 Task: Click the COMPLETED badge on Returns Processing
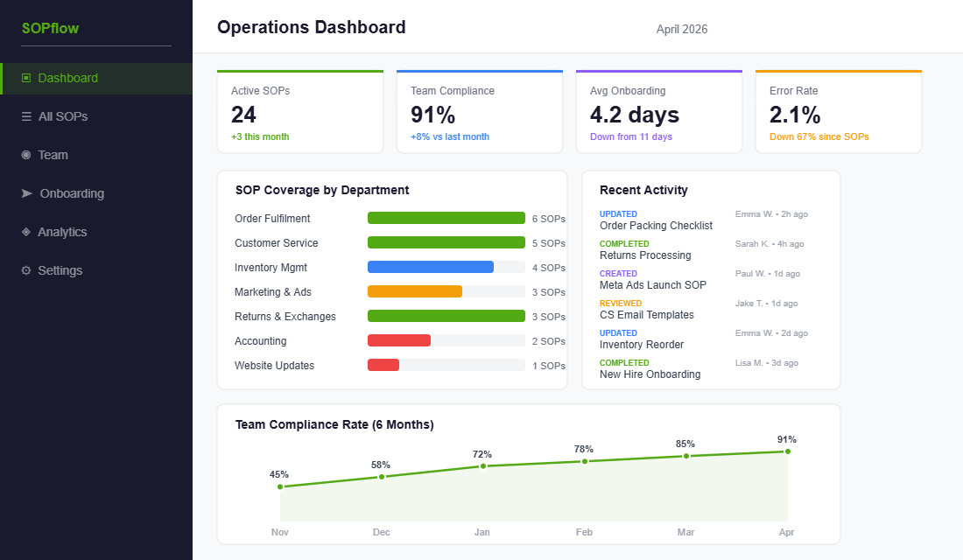[623, 243]
